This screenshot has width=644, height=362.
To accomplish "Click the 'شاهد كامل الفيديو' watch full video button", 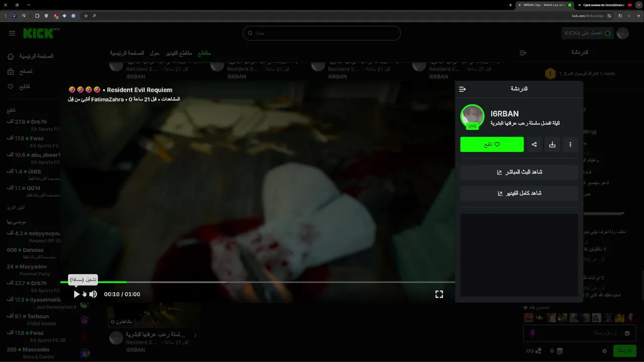I will click(519, 193).
